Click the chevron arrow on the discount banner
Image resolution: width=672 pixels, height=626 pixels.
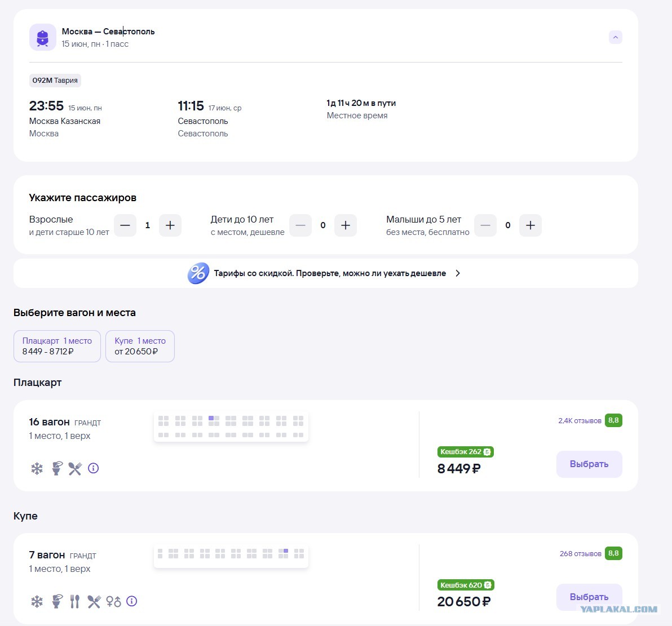[x=458, y=273]
